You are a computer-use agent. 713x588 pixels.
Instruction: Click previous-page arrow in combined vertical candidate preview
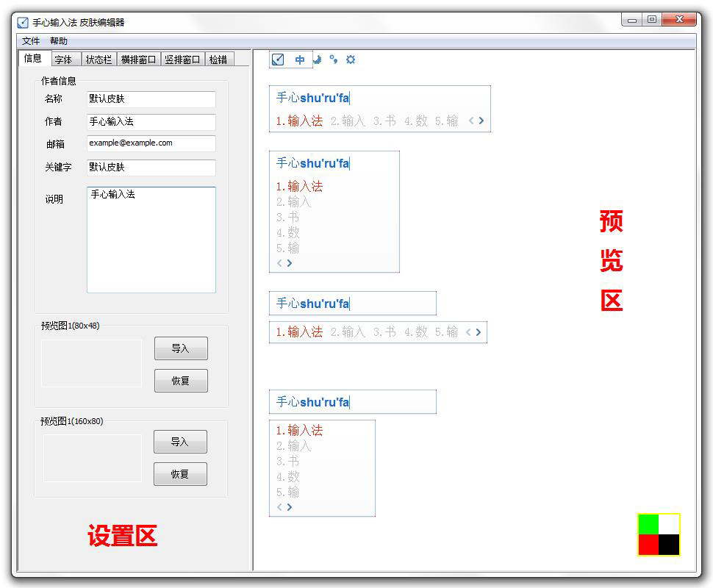279,263
